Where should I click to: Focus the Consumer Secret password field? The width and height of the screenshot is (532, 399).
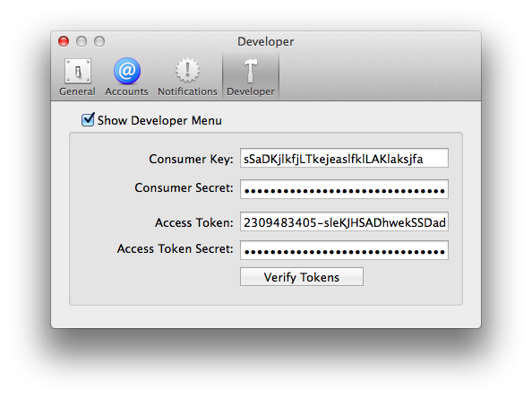click(344, 189)
